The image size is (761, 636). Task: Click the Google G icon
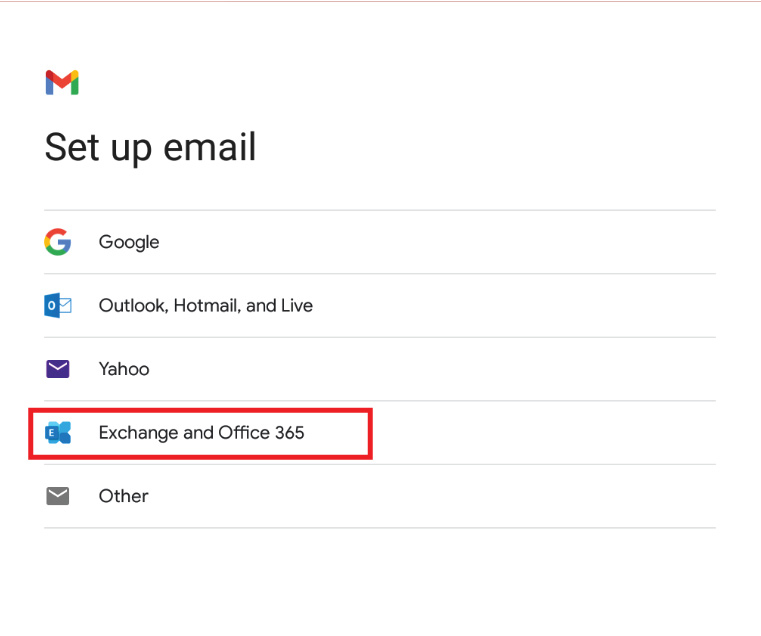(x=58, y=242)
